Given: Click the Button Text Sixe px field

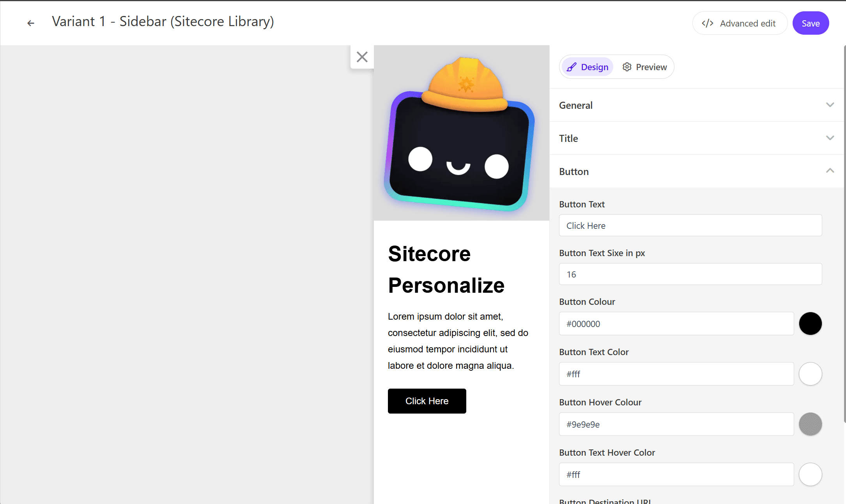Looking at the screenshot, I should point(690,274).
